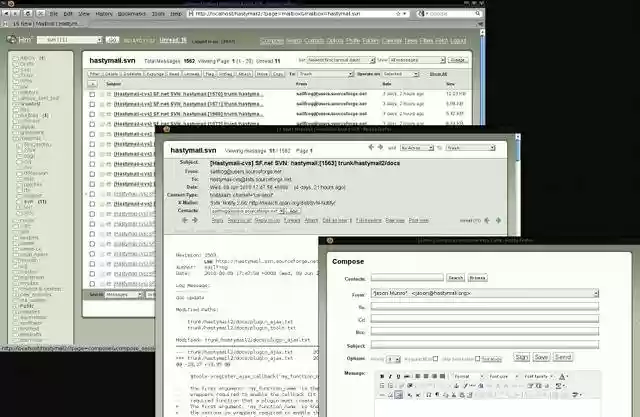Click the Subject field in Compose
The width and height of the screenshot is (640, 417).
click(484, 345)
